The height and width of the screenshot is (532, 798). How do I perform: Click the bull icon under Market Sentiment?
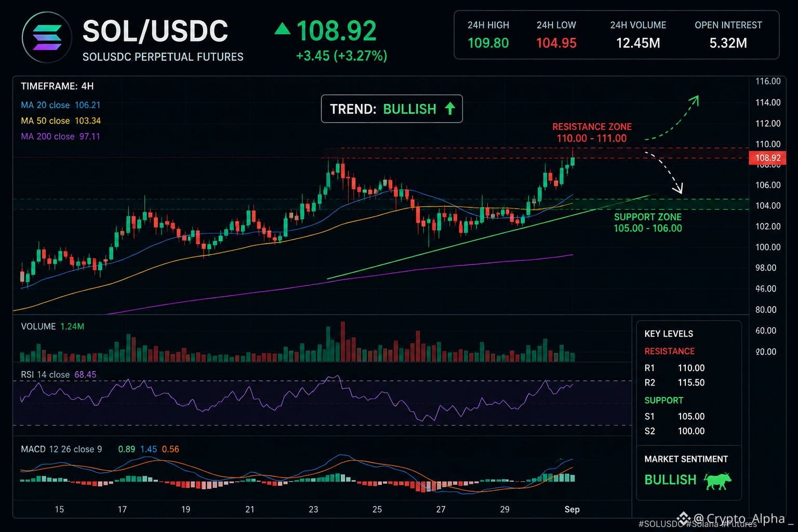point(717,481)
